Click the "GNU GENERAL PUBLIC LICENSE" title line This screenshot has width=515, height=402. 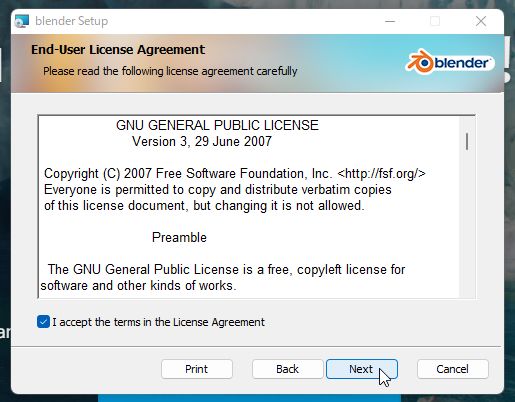(217, 125)
